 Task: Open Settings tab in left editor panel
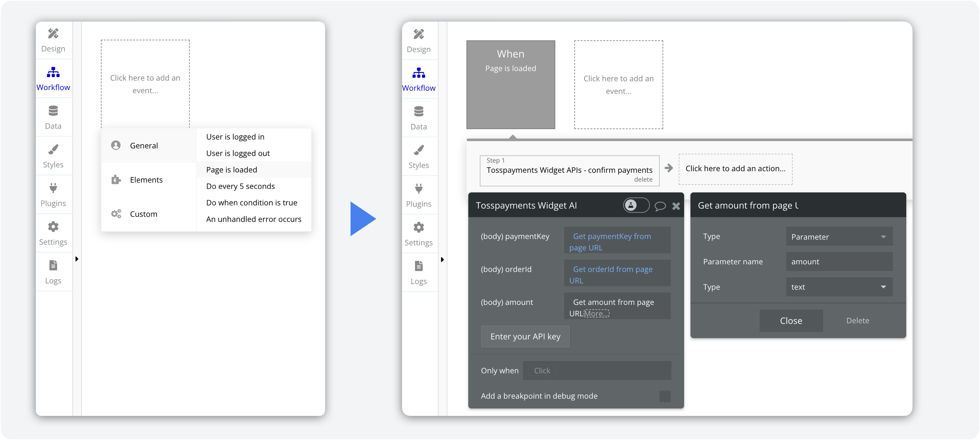(x=53, y=234)
